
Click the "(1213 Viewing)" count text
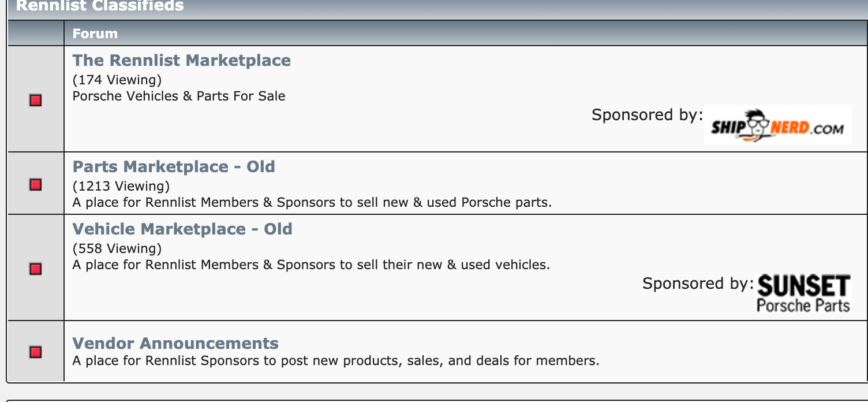121,186
